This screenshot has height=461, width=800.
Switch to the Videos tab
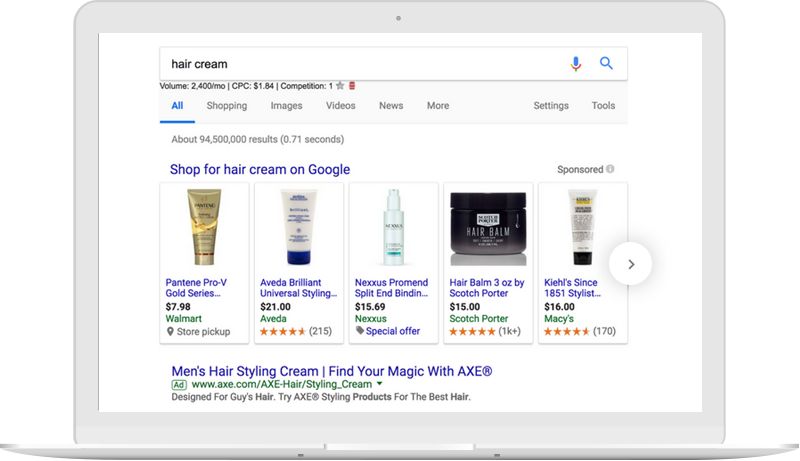[x=340, y=106]
